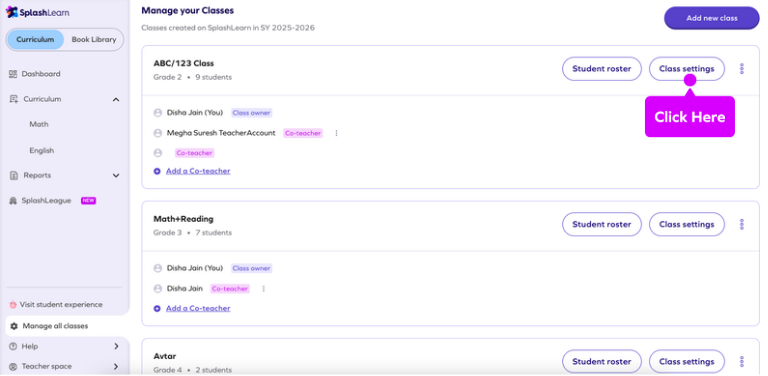Open Student roster for ABC/123 Class
Screen dimensions: 768x376
pyautogui.click(x=601, y=69)
